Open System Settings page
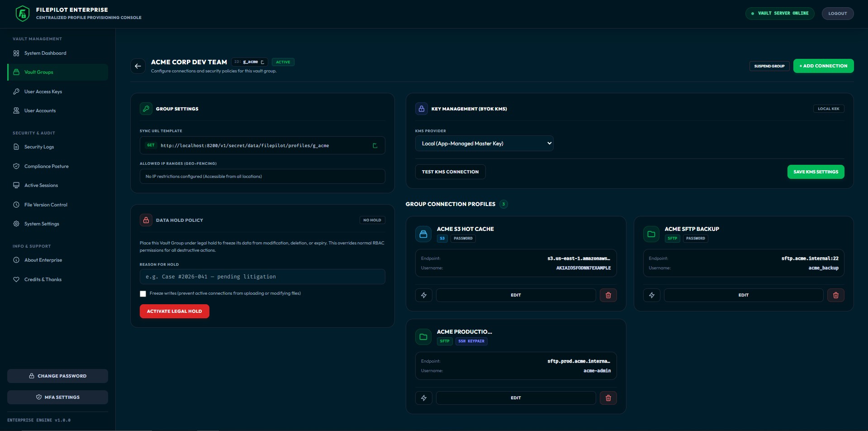 click(x=57, y=224)
